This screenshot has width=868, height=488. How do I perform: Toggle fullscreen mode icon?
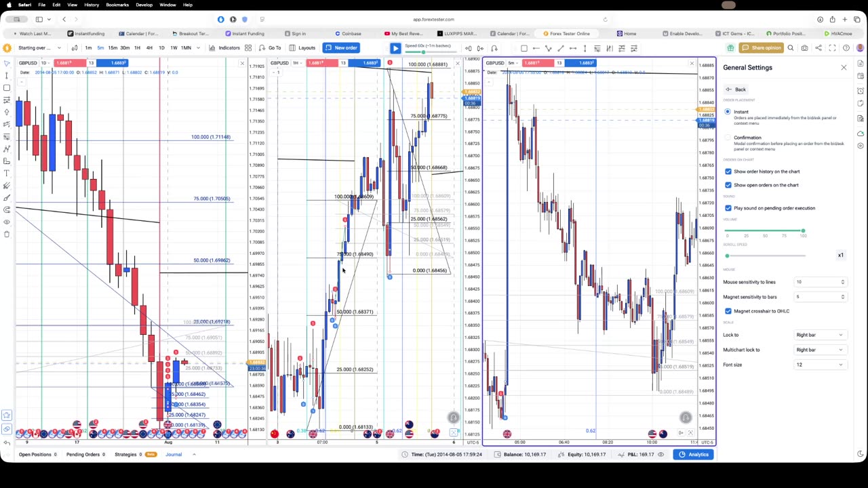(832, 48)
